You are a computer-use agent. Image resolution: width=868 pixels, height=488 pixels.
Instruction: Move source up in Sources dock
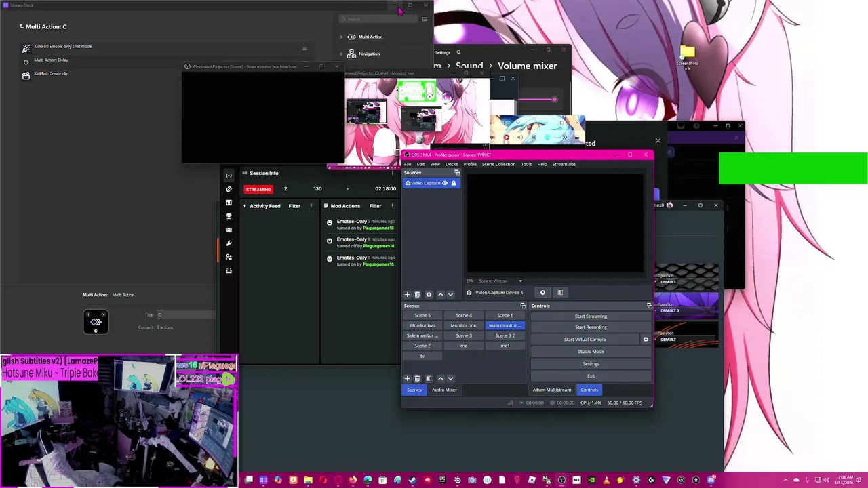point(440,294)
